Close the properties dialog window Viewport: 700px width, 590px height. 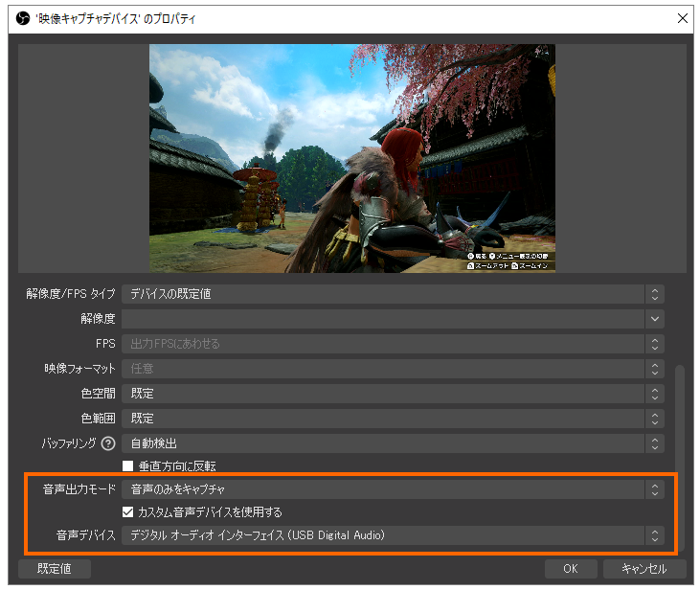(x=682, y=19)
